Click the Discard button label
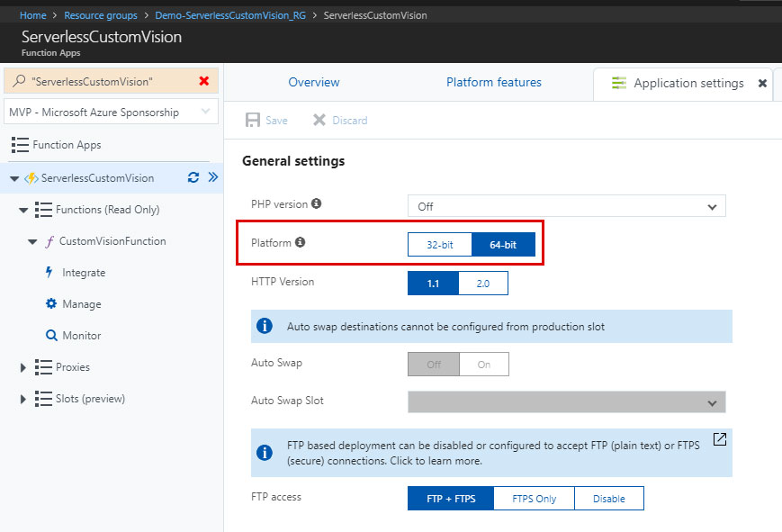 click(350, 121)
